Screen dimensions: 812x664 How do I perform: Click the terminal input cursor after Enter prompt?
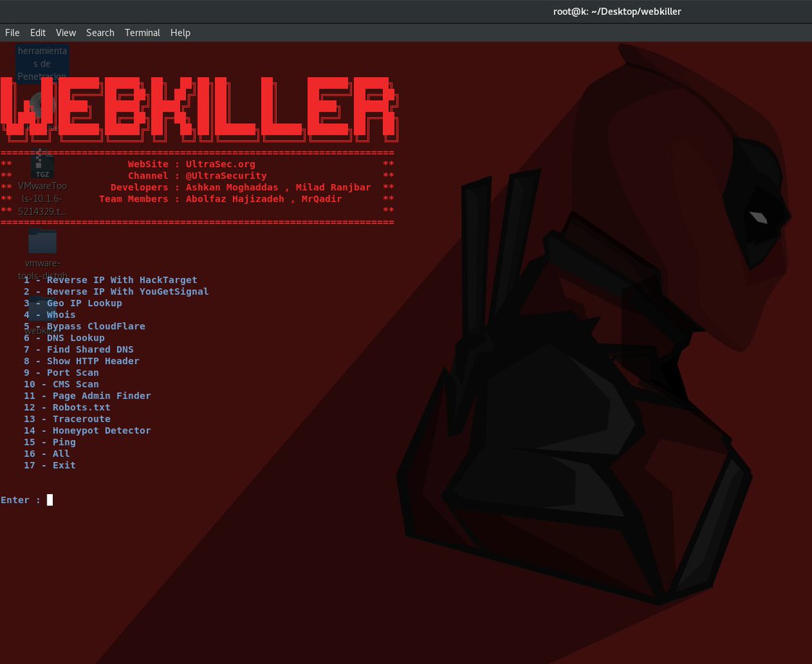tap(49, 500)
